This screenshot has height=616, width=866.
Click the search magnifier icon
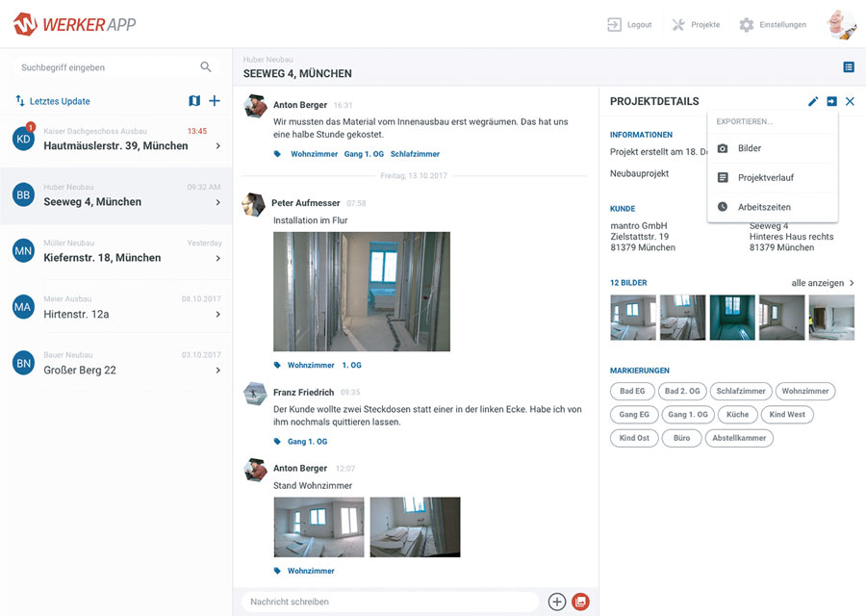point(206,66)
